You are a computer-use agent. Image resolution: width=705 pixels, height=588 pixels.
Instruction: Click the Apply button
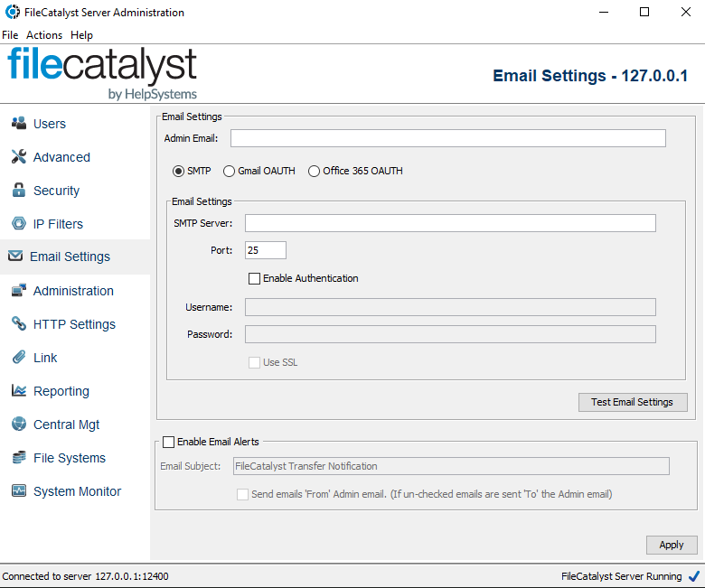pyautogui.click(x=672, y=545)
